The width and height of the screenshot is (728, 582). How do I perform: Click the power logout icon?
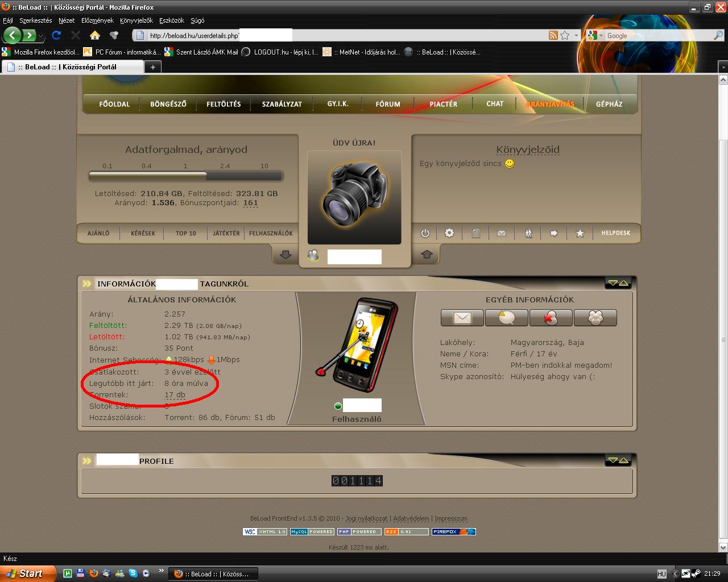(x=425, y=233)
